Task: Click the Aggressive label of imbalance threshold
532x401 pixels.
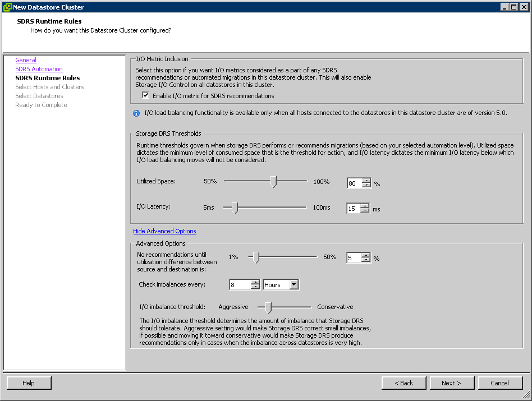Action: click(233, 307)
